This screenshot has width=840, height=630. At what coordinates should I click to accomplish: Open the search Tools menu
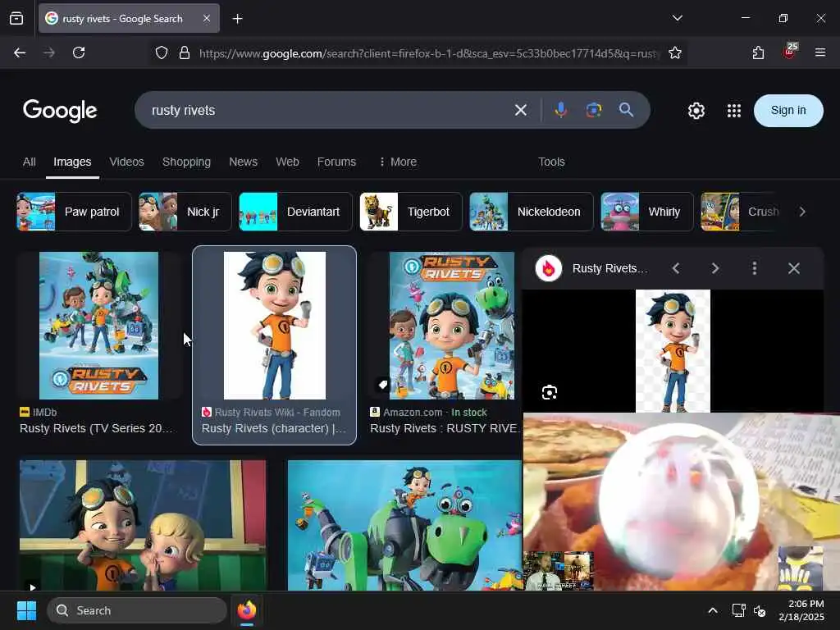coord(551,162)
